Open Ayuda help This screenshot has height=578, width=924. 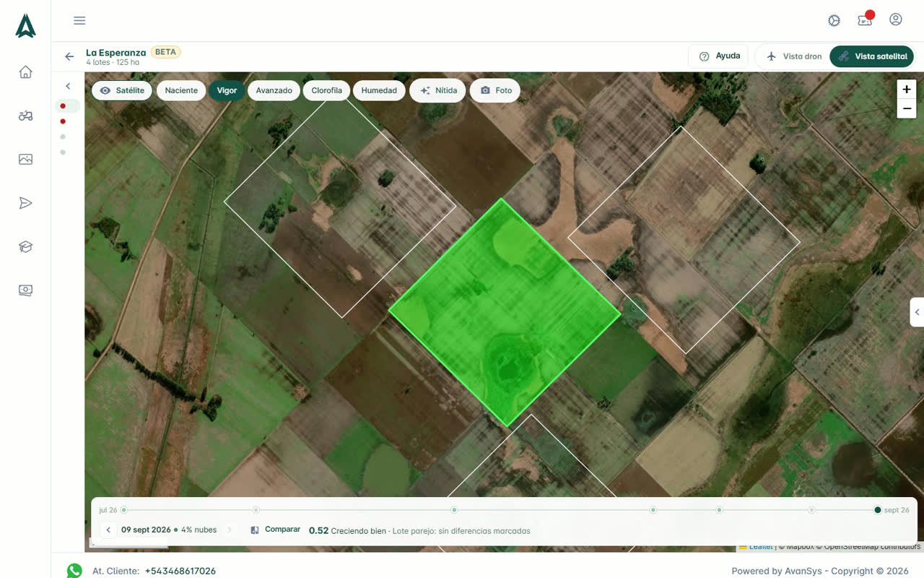coord(720,56)
